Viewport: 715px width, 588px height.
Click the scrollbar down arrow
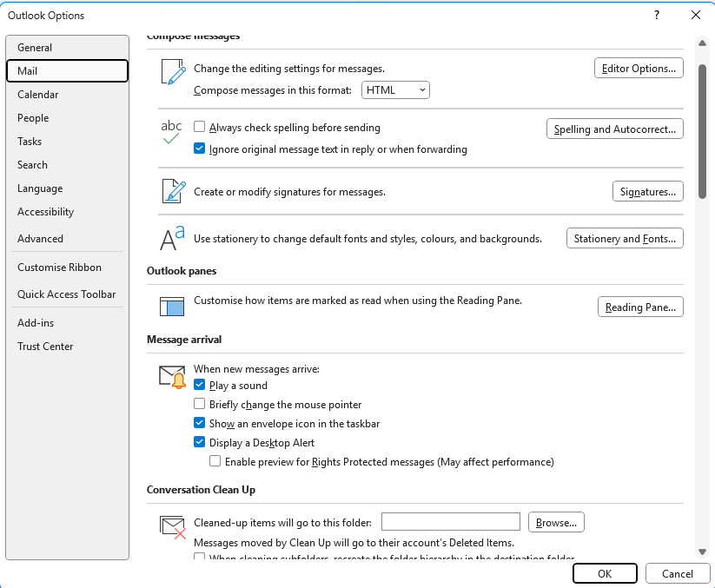[x=702, y=552]
